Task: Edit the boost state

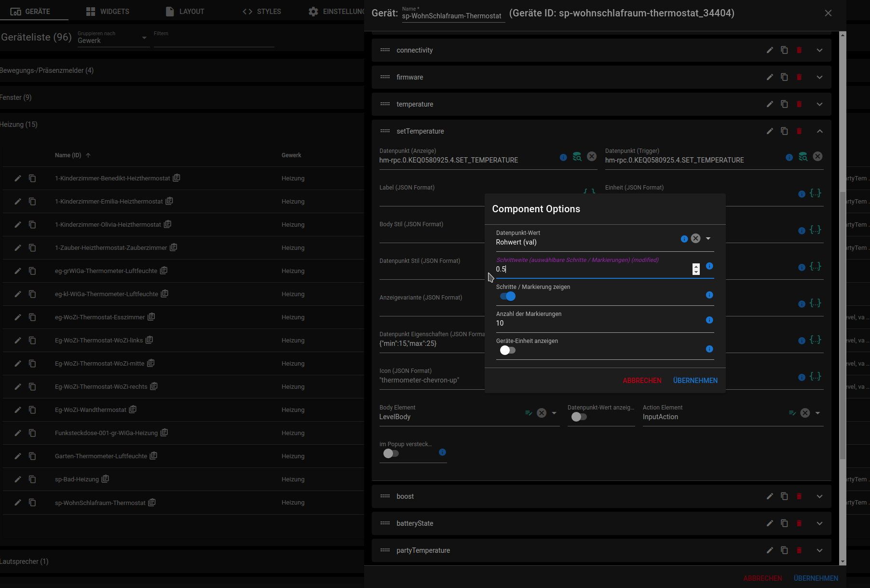Action: pyautogui.click(x=770, y=496)
